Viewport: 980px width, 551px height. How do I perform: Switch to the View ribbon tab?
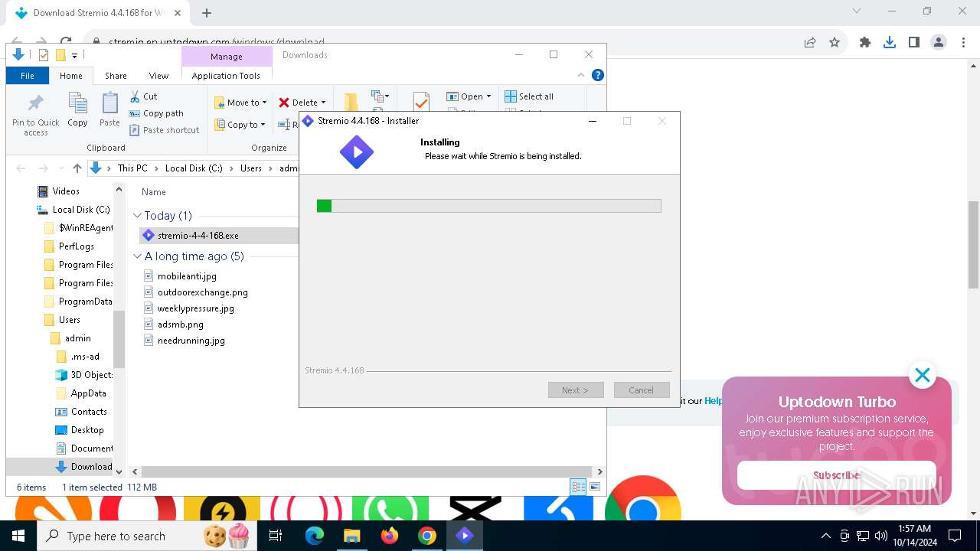pyautogui.click(x=158, y=76)
